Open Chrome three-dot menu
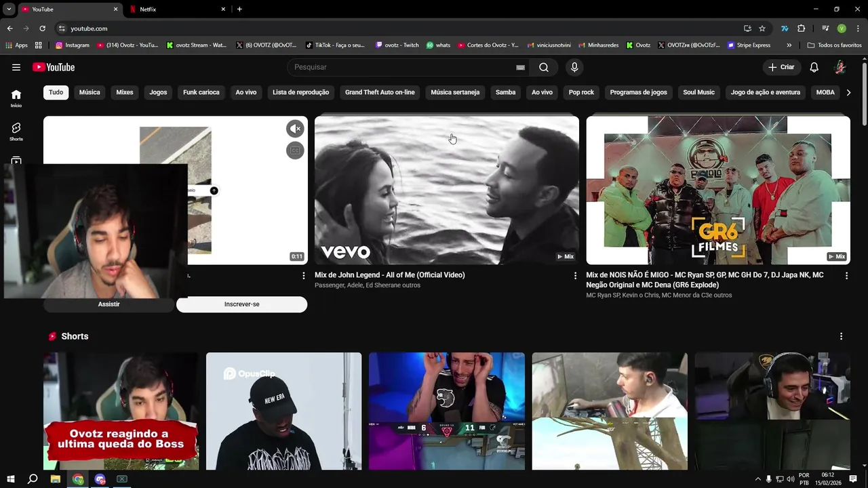The width and height of the screenshot is (868, 488). [858, 28]
